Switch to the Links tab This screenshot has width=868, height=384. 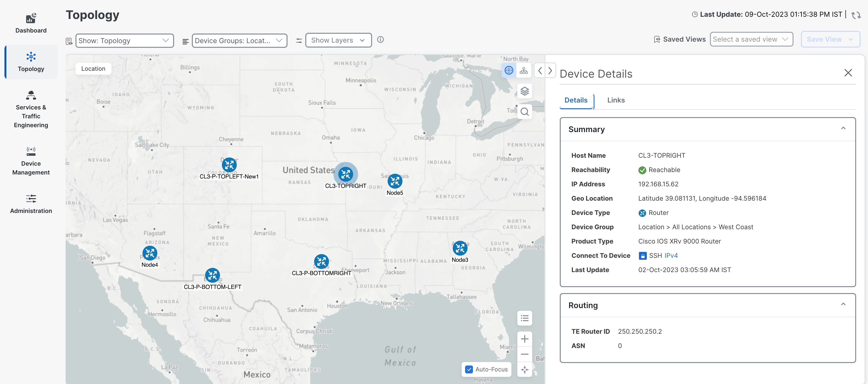pos(616,100)
